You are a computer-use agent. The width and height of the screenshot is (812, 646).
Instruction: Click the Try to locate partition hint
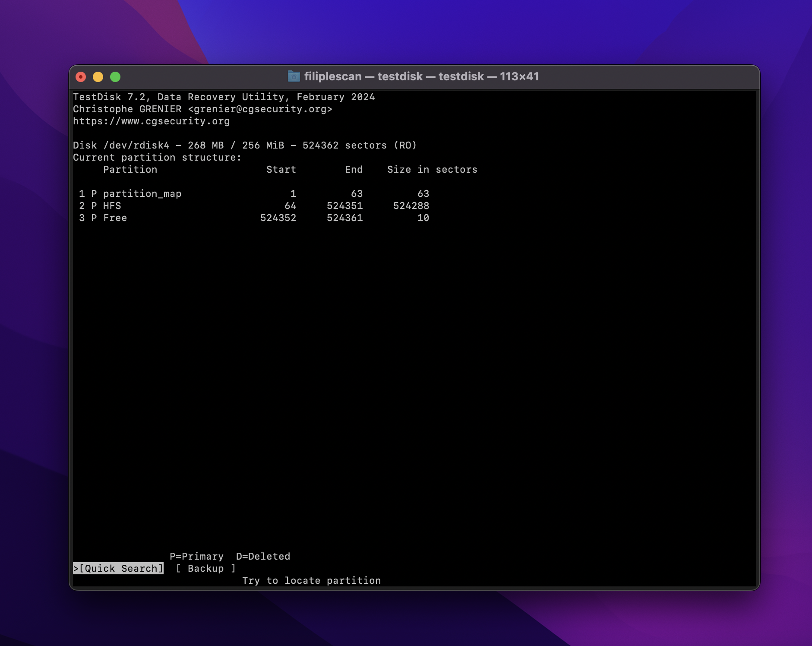point(311,580)
